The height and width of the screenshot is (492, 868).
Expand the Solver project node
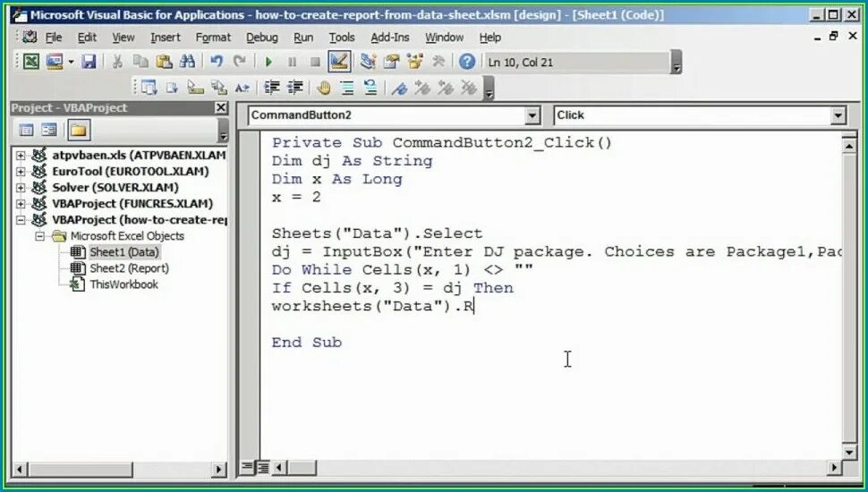tap(21, 188)
